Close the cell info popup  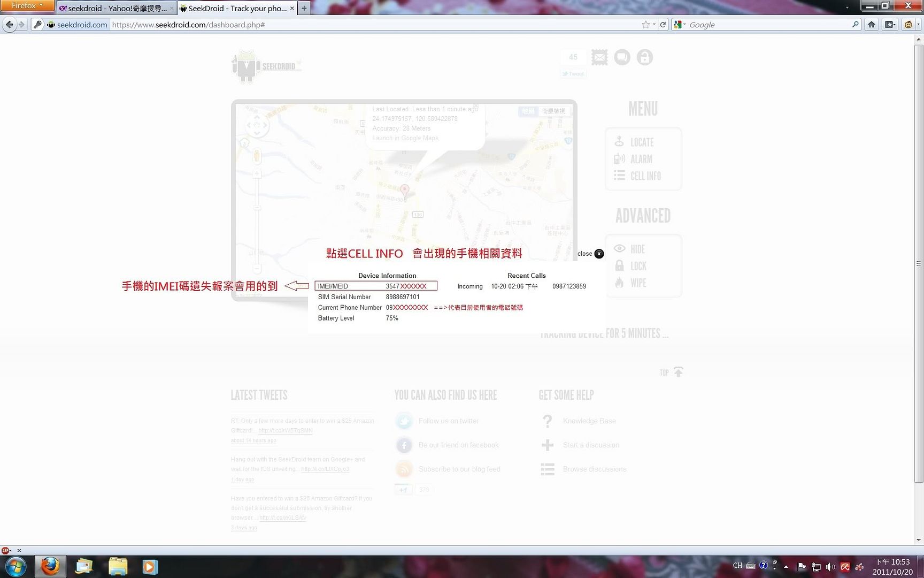coord(599,254)
